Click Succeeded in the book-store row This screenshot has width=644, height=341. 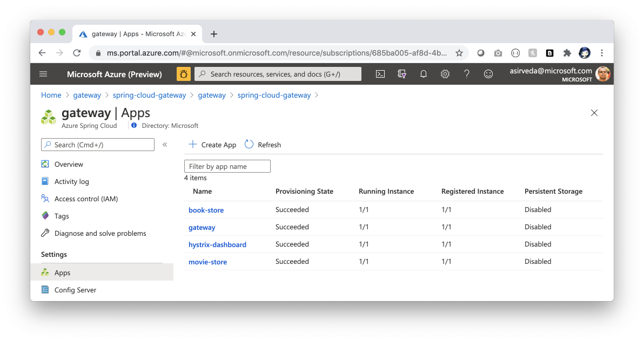pyautogui.click(x=292, y=209)
